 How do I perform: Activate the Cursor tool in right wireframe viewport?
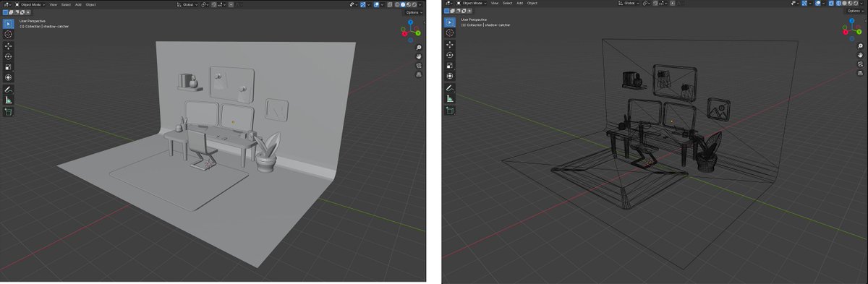click(x=450, y=33)
